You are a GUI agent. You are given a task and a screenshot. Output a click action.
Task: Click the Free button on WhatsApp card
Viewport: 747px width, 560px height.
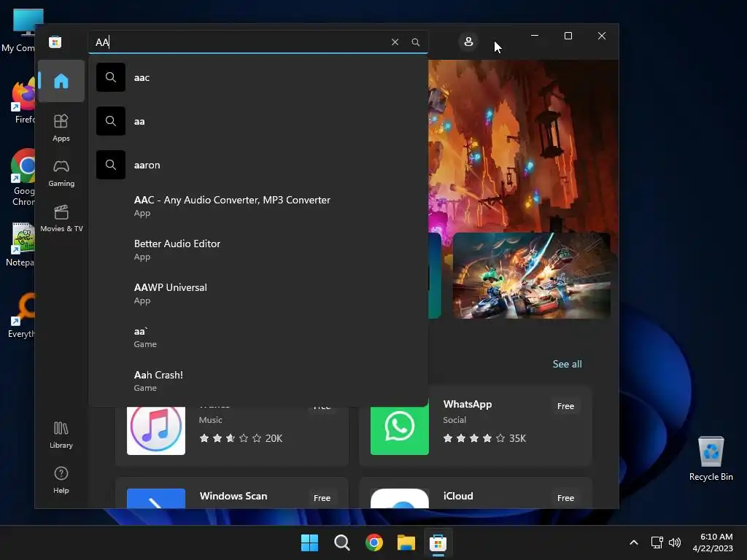point(565,406)
